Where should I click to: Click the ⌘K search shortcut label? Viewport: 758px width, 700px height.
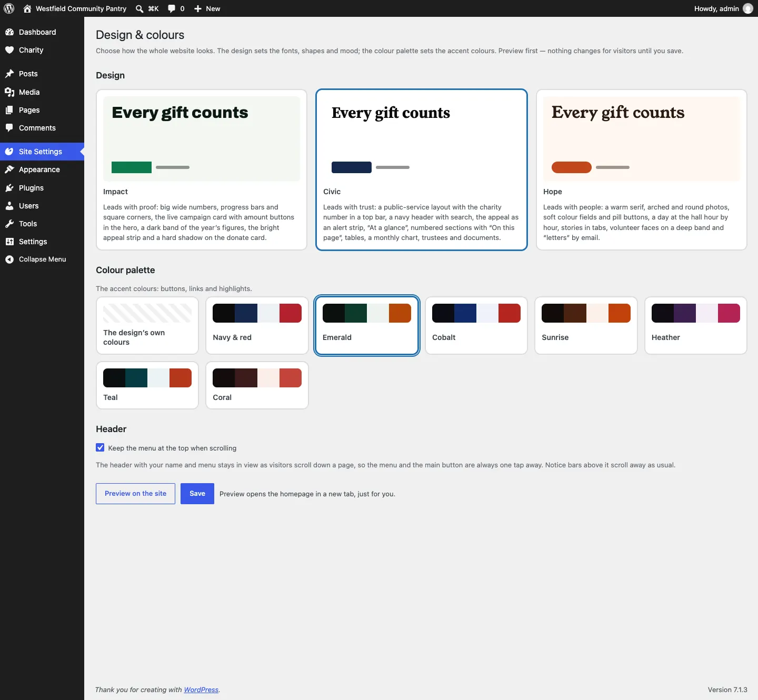point(153,8)
